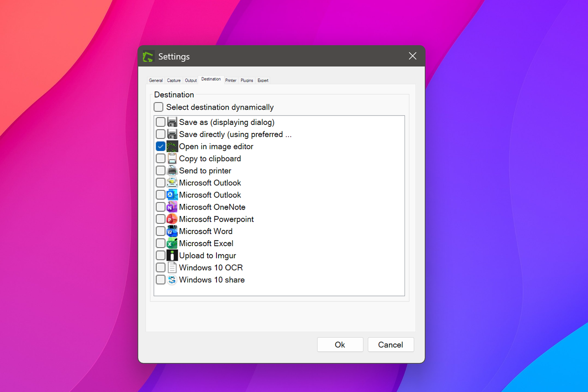
Task: Enable Select destination dynamically checkbox
Action: [159, 107]
